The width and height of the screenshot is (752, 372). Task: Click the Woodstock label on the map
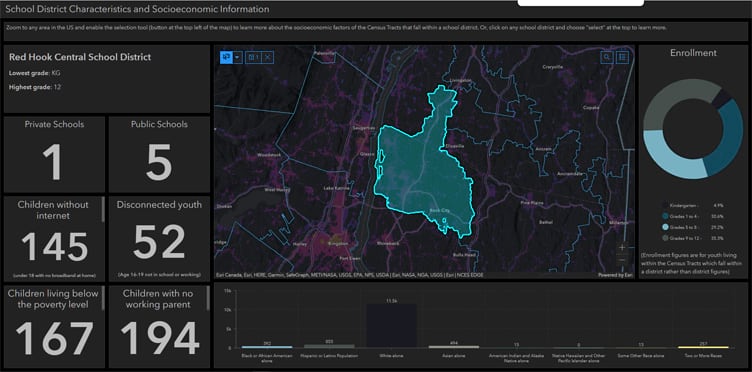click(268, 155)
